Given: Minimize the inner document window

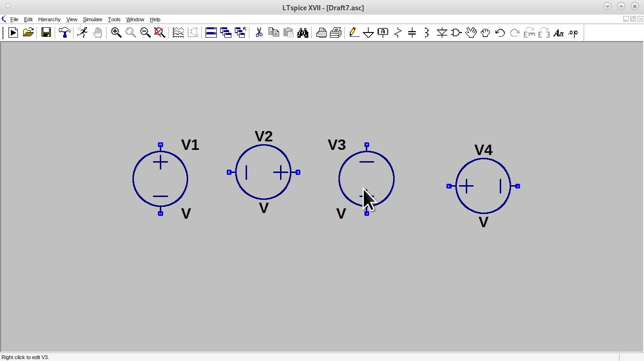Looking at the screenshot, I should 626,19.
